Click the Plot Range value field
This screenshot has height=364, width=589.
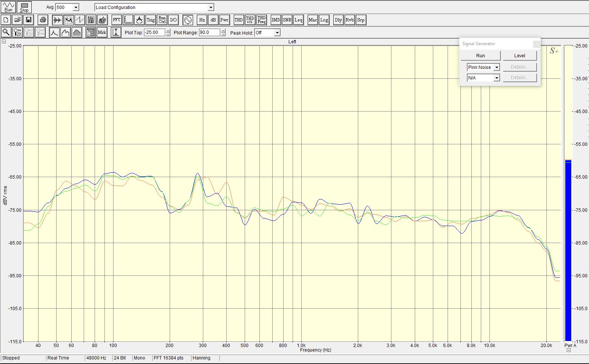[210, 32]
